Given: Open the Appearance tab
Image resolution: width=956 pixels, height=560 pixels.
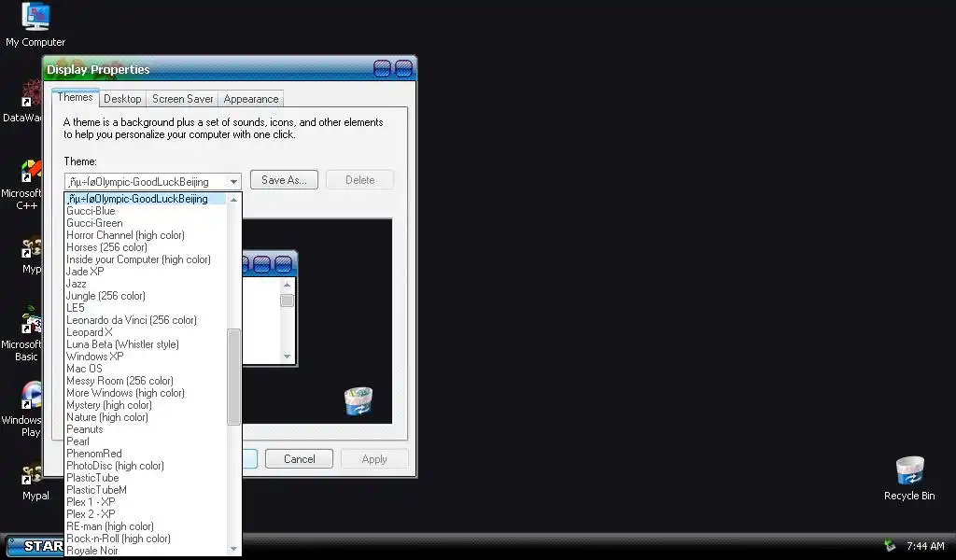Looking at the screenshot, I should click(250, 99).
